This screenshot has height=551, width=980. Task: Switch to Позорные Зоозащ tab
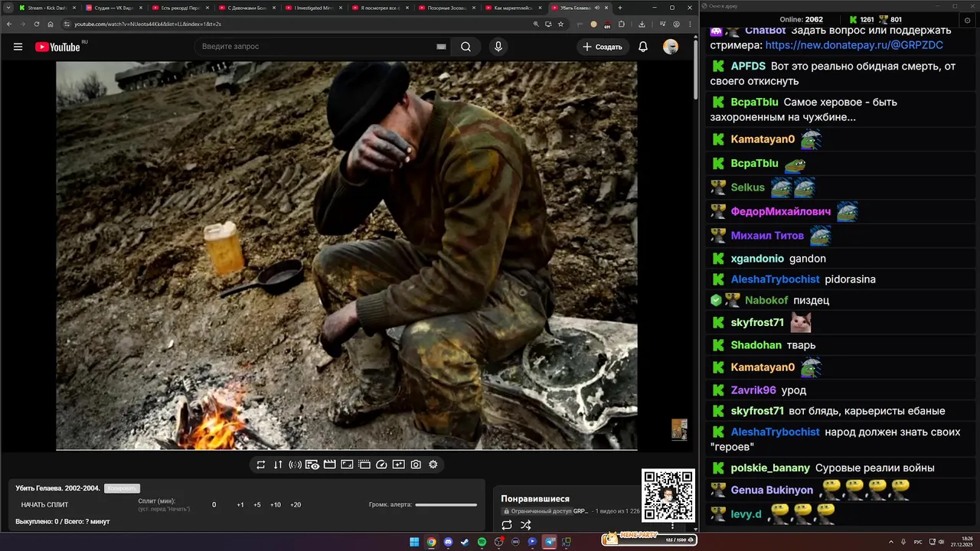[448, 8]
